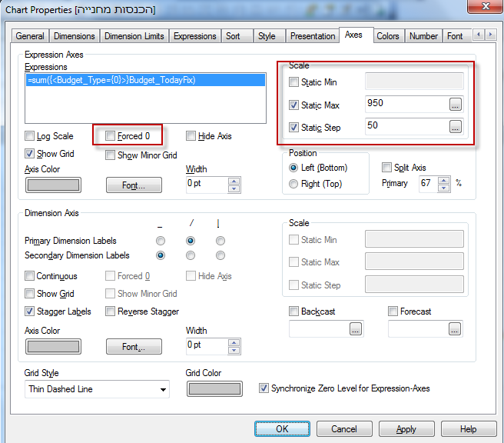The height and width of the screenshot is (443, 504).
Task: Edit Static Max value 950
Action: (x=406, y=104)
